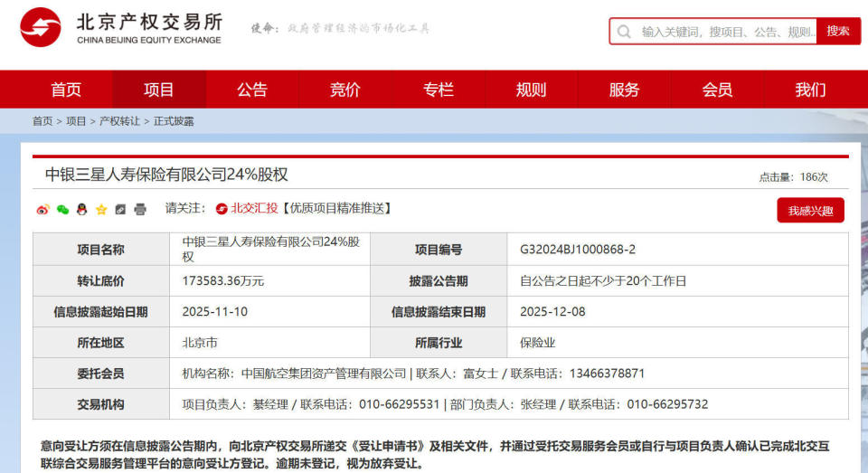Click the 交易机构 row contact details
Screen dimensions: 868x473
445,404
